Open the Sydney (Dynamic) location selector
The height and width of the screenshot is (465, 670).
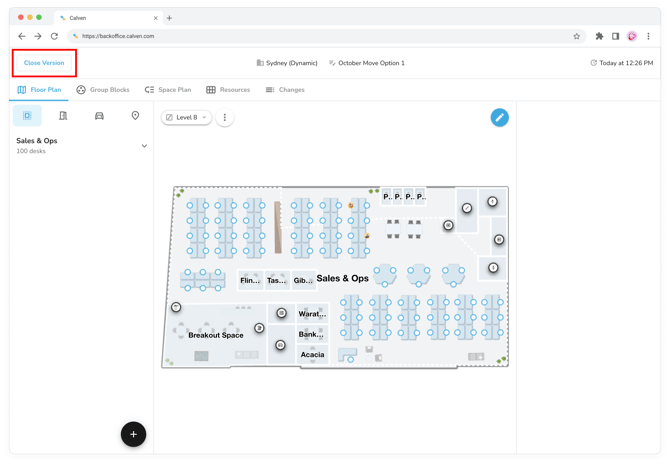coord(287,63)
